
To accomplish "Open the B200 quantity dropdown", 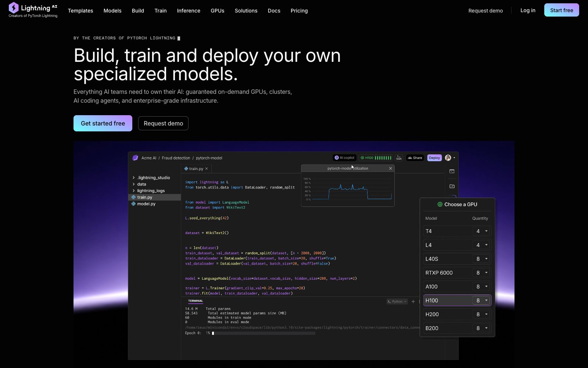I will click(481, 328).
